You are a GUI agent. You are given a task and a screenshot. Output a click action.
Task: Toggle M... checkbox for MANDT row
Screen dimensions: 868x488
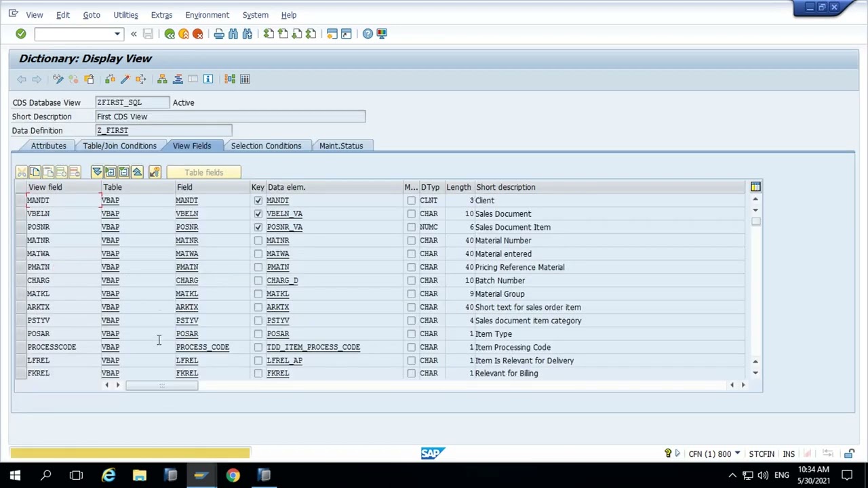coord(411,201)
